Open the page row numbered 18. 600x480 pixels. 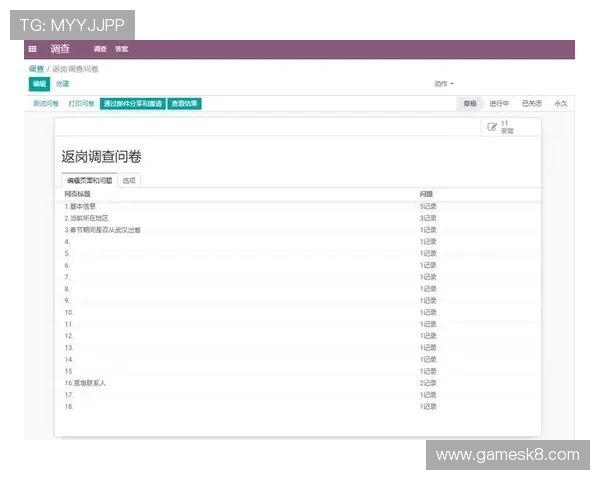298,407
